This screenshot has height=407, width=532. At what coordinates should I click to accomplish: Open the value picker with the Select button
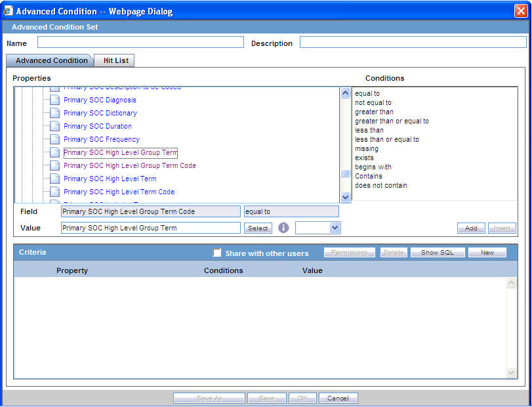click(x=258, y=228)
